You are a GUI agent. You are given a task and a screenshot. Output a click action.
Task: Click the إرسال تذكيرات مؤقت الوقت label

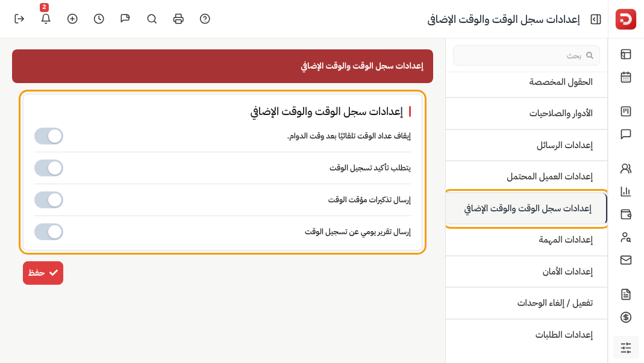[x=369, y=200]
